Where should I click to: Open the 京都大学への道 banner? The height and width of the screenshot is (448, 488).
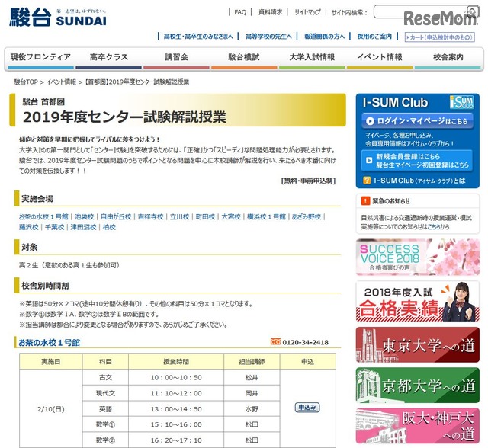pos(417,386)
